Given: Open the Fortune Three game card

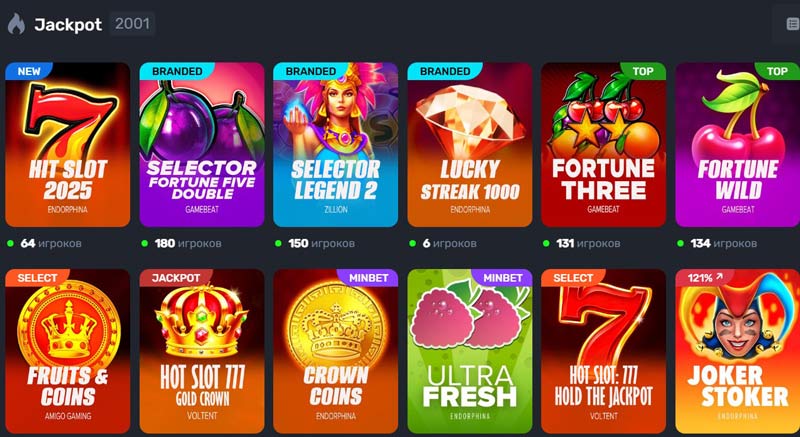Looking at the screenshot, I should (603, 145).
